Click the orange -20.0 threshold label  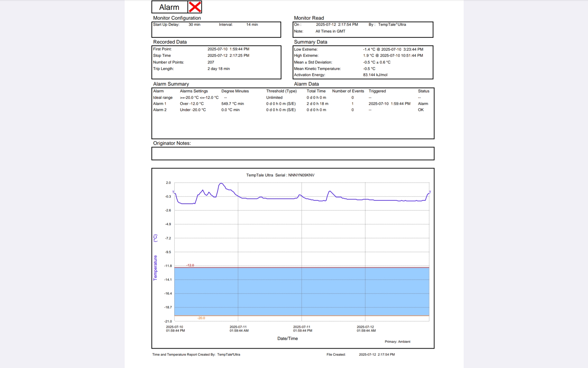201,318
